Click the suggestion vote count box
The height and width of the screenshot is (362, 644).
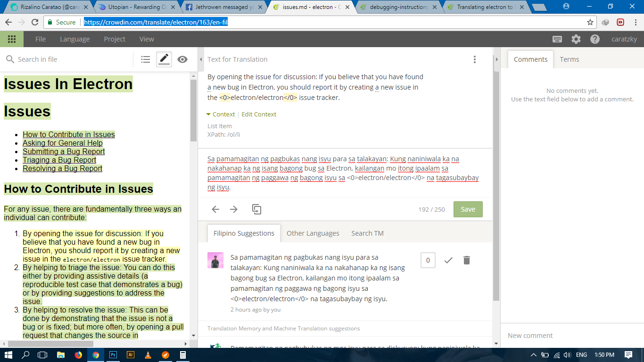(428, 260)
